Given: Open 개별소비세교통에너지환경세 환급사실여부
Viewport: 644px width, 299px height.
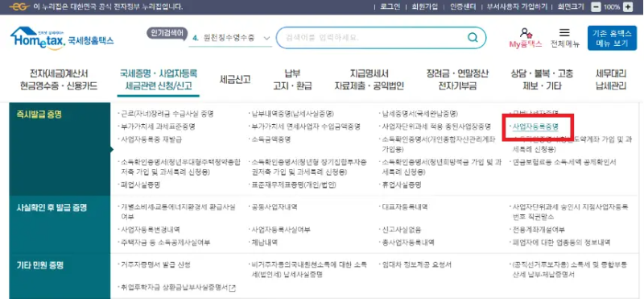Looking at the screenshot, I should tap(177, 211).
